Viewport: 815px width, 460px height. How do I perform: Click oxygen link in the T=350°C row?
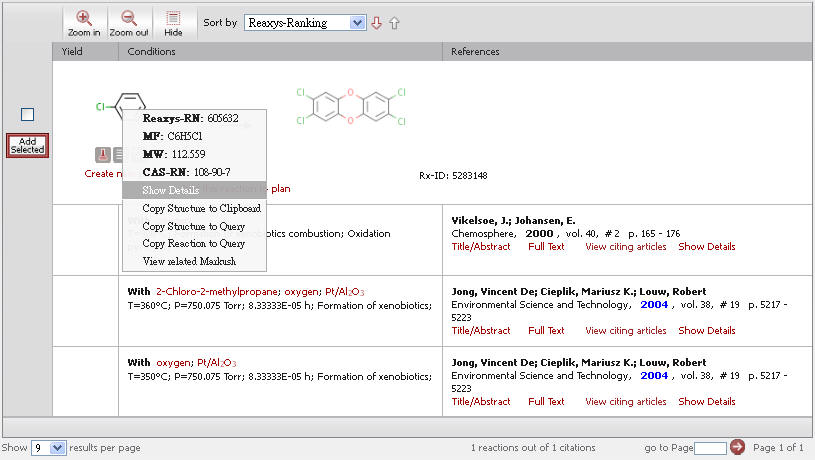point(173,363)
